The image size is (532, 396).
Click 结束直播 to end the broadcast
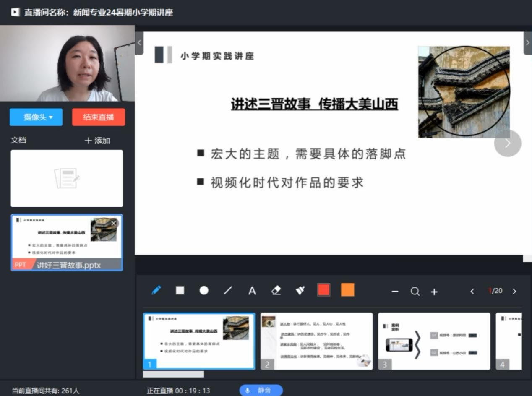click(99, 117)
